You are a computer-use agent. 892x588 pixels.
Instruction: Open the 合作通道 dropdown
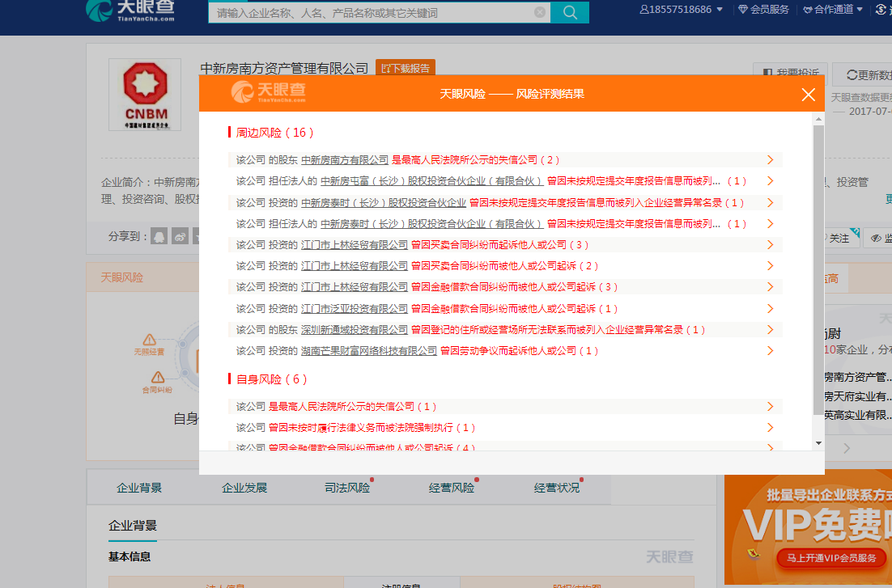pos(833,10)
